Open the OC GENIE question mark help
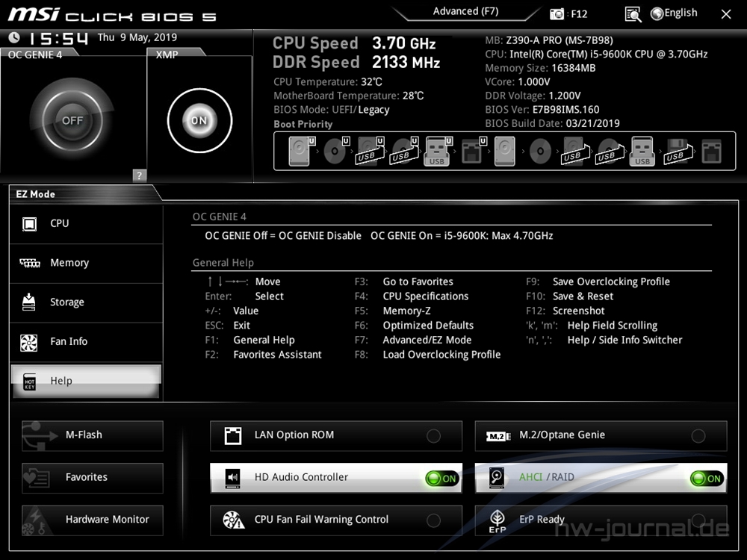 pyautogui.click(x=139, y=175)
